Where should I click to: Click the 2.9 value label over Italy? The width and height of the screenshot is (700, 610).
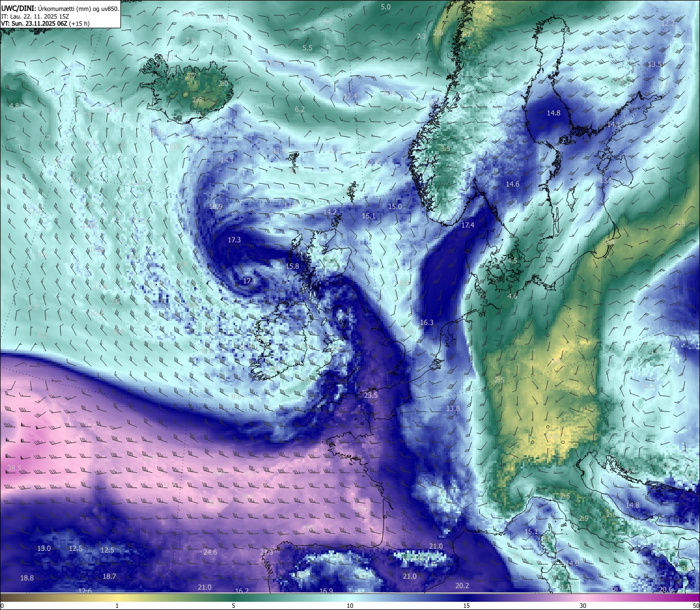pos(584,518)
